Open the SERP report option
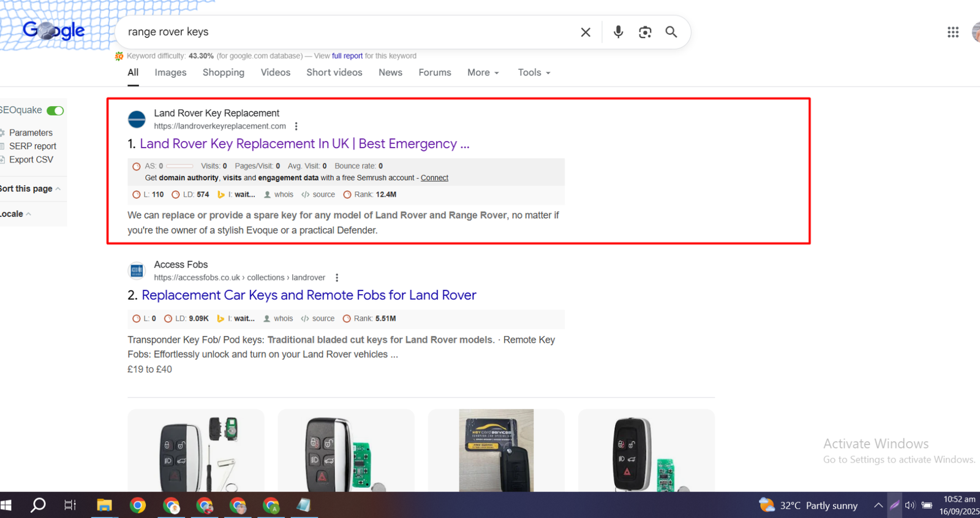This screenshot has width=980, height=518. click(x=32, y=146)
